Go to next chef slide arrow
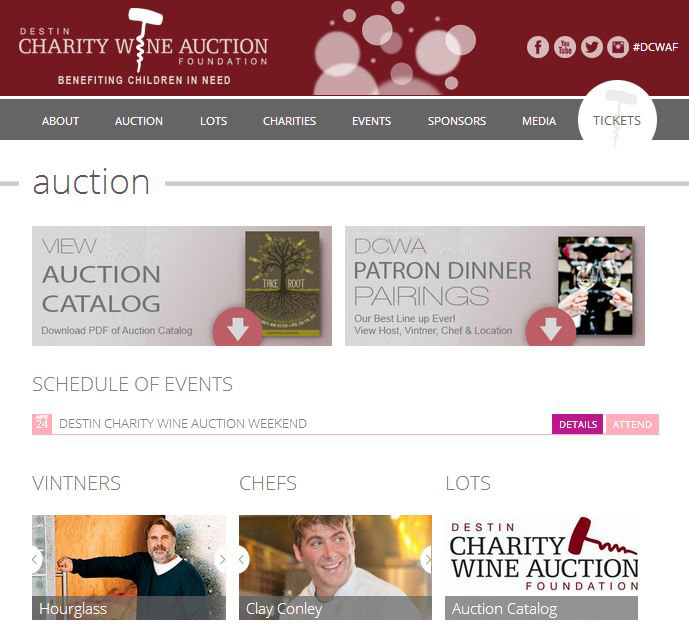This screenshot has width=689, height=635. pos(426,559)
